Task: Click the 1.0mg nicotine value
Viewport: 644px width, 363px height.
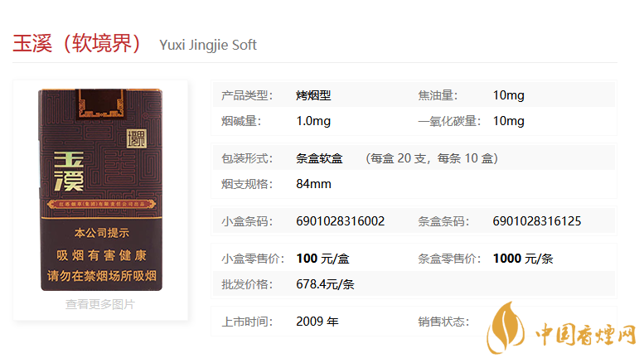Action: (x=313, y=121)
